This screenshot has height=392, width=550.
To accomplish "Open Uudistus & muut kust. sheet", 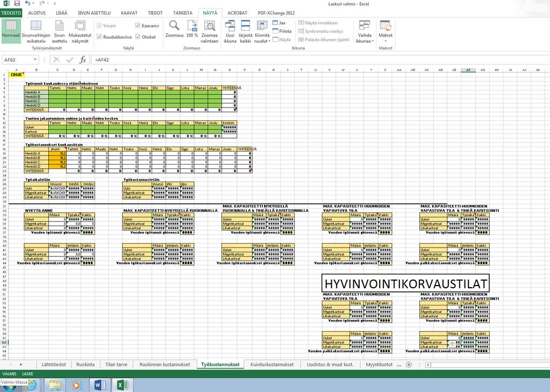I will click(x=330, y=365).
